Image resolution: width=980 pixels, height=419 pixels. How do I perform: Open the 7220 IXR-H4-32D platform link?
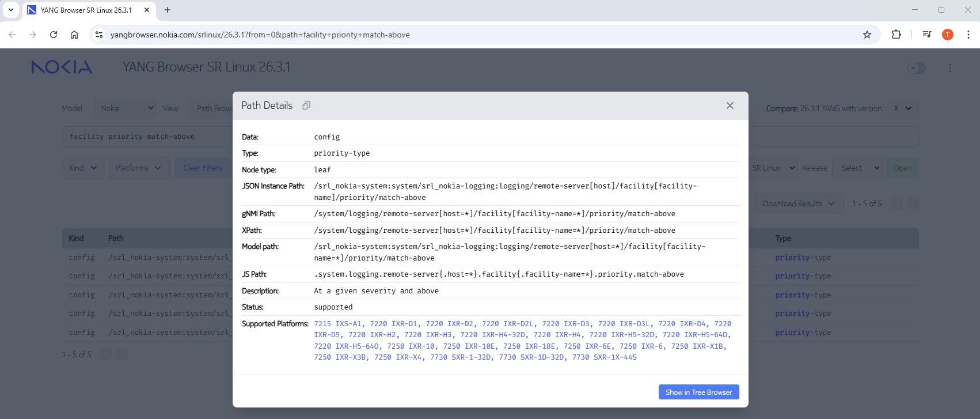493,335
